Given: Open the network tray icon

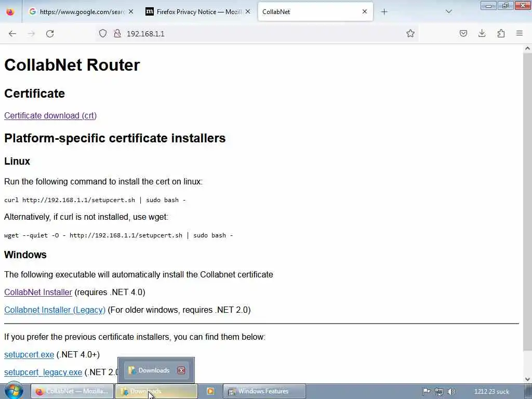Looking at the screenshot, I should (x=438, y=392).
